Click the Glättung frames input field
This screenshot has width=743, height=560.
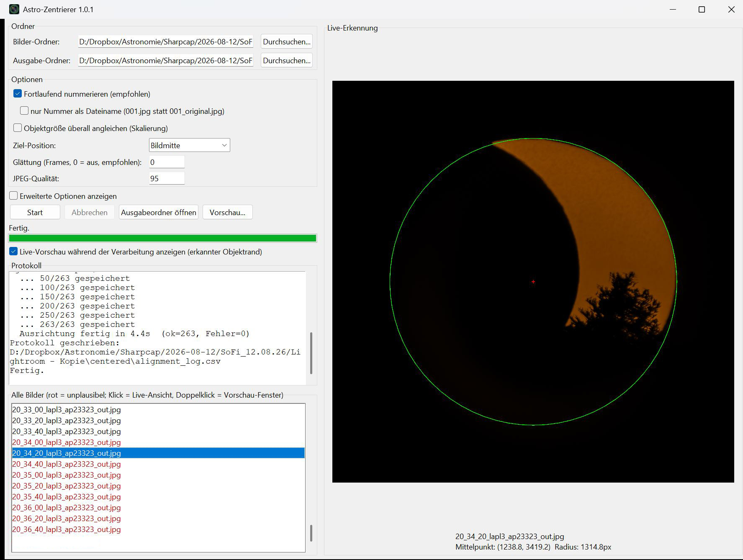[167, 162]
